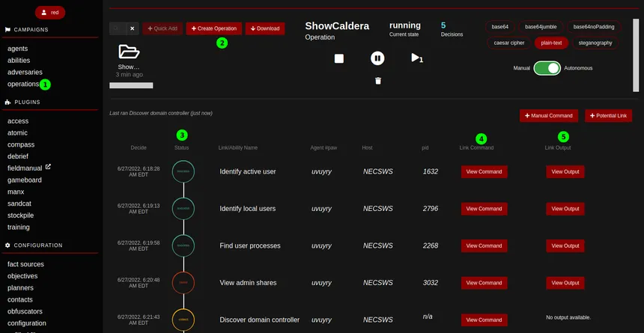Click the X clear button beside search
Image resolution: width=644 pixels, height=333 pixels.
point(132,28)
